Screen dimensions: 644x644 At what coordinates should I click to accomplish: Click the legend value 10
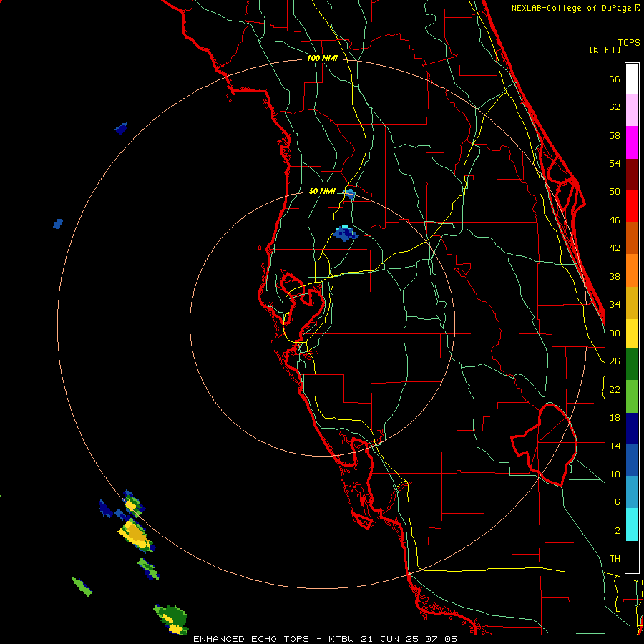point(615,474)
